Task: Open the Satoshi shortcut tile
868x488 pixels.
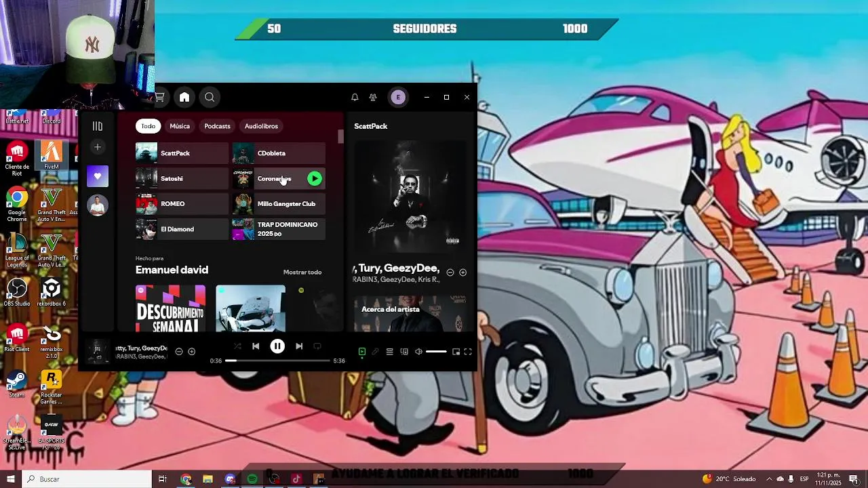Action: point(182,178)
